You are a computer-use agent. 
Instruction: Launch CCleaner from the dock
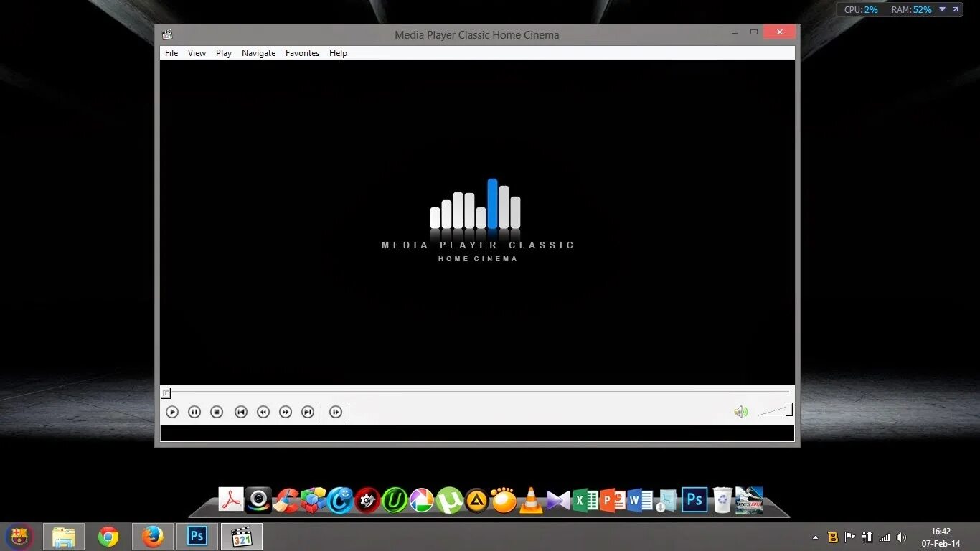[x=286, y=500]
